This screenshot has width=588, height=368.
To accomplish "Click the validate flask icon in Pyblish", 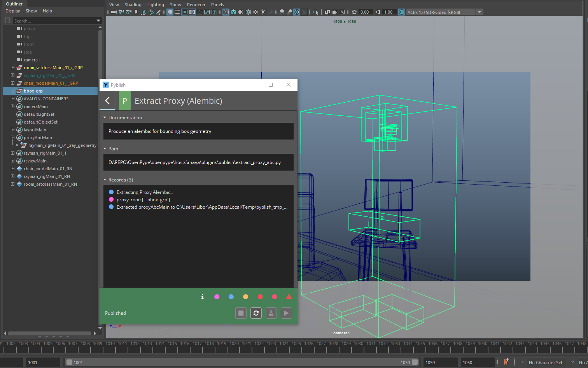I will coord(271,313).
